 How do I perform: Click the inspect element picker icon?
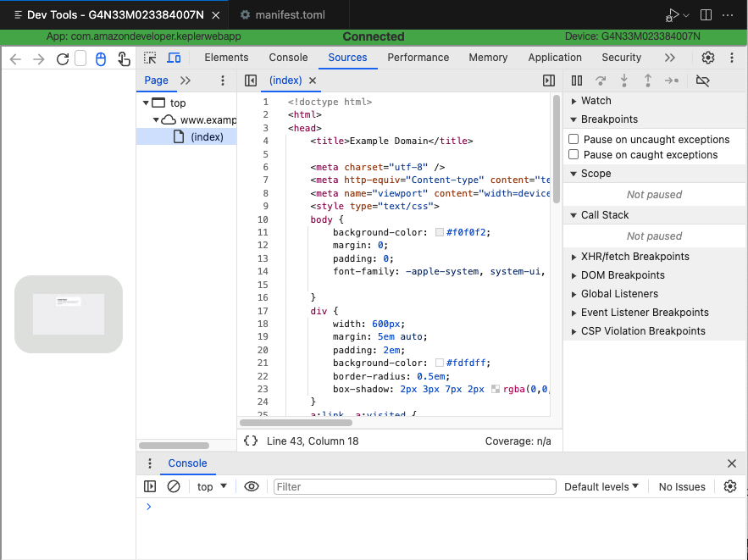tap(150, 58)
